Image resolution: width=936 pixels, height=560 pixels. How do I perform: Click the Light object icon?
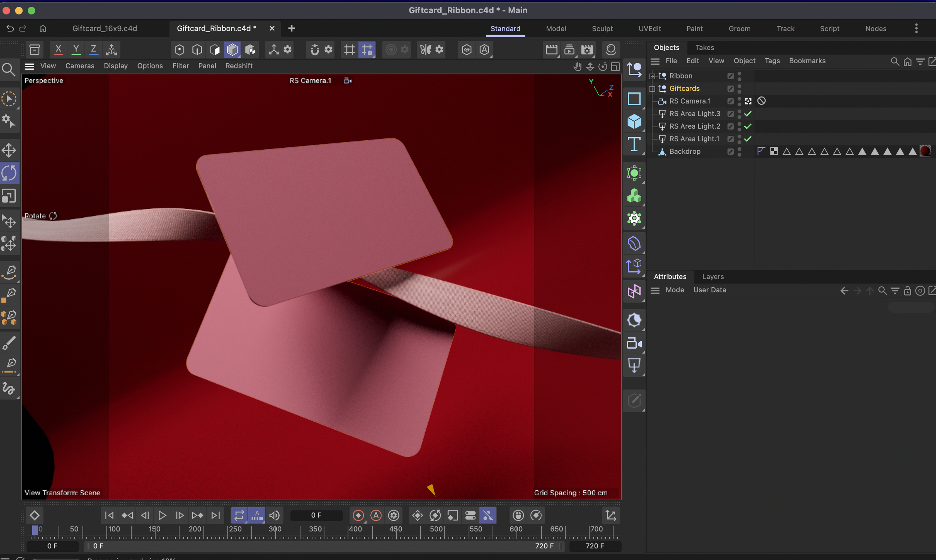pos(634,365)
